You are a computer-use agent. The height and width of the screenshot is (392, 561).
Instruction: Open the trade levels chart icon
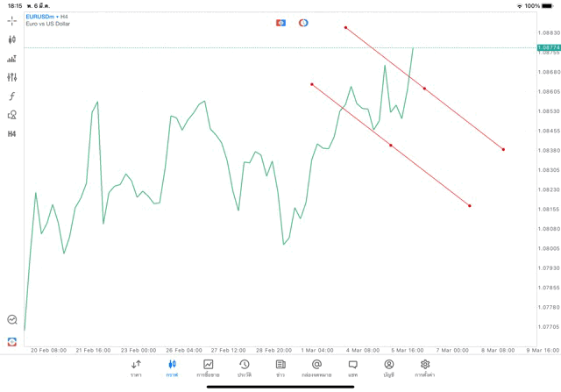click(x=11, y=59)
